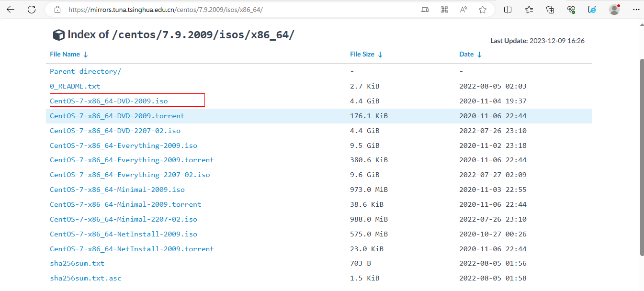Open the user profile avatar
The height and width of the screenshot is (291, 644).
point(614,10)
